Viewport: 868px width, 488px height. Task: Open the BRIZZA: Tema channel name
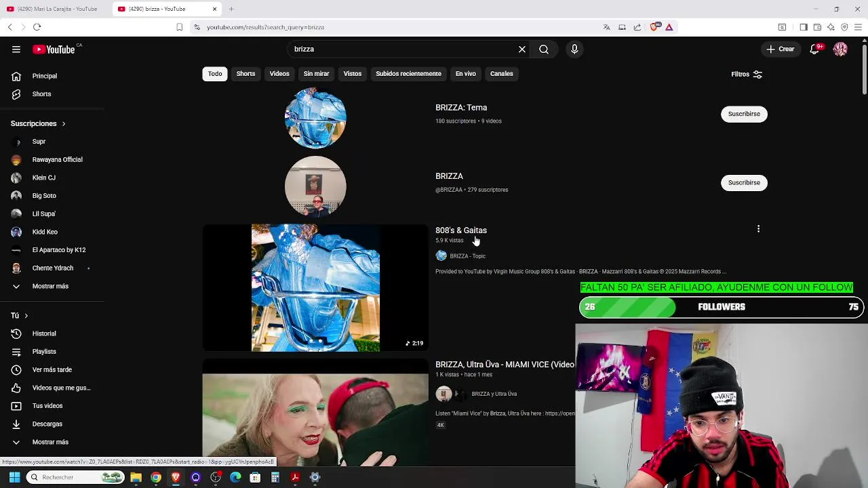pyautogui.click(x=461, y=108)
